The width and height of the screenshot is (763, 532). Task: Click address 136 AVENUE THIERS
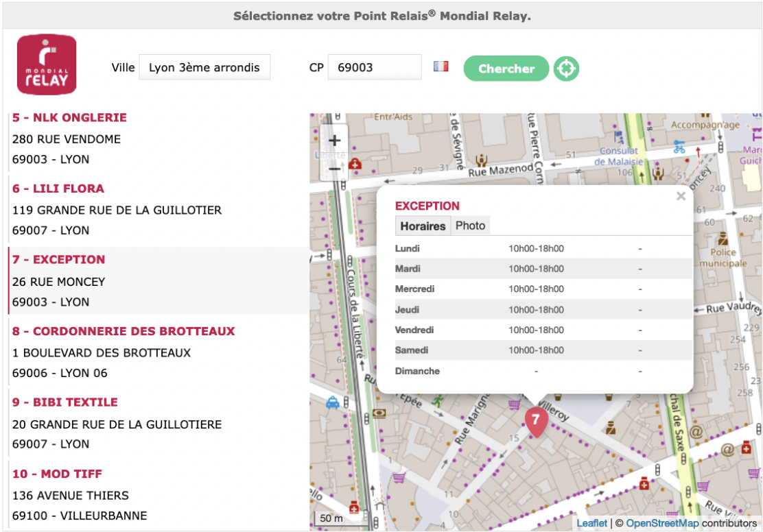[x=71, y=496]
